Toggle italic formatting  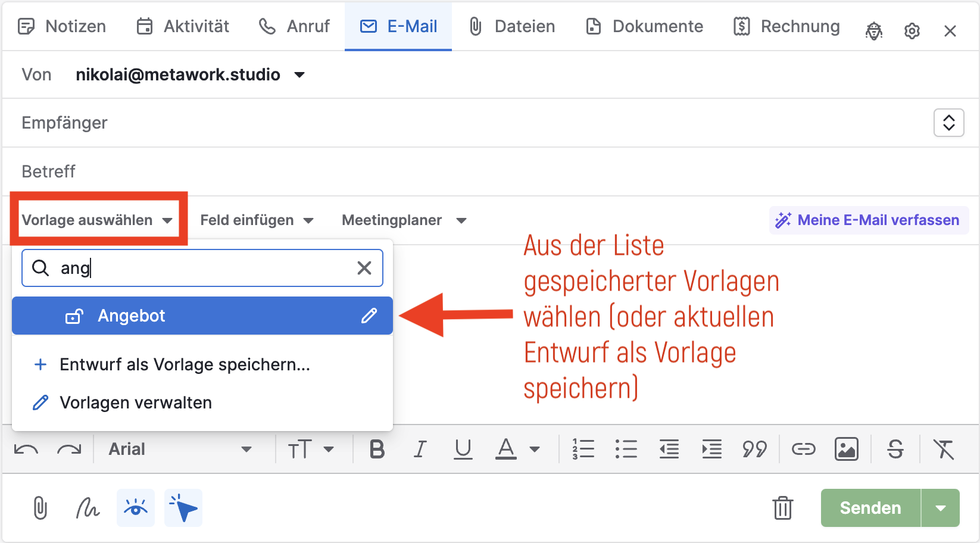pyautogui.click(x=420, y=450)
